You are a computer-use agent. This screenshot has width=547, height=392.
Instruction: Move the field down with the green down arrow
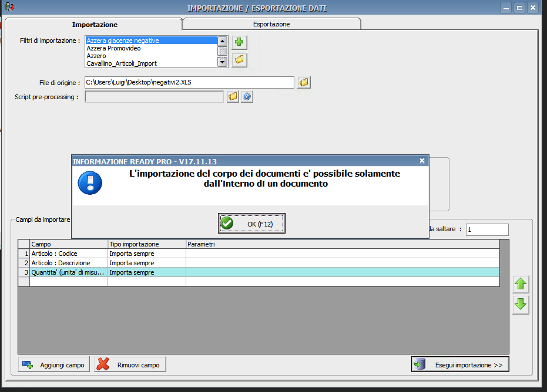521,305
